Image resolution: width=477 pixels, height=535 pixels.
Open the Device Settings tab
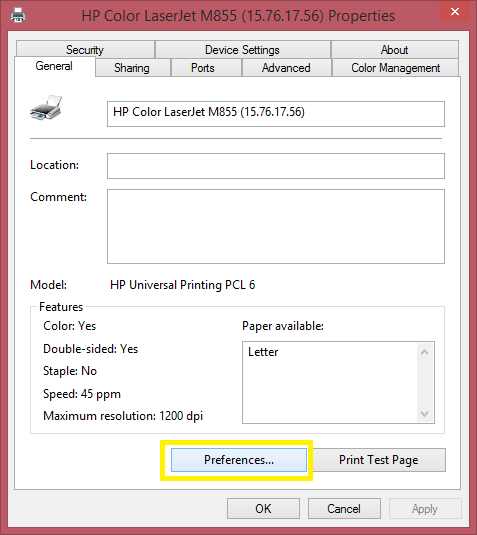(x=242, y=50)
